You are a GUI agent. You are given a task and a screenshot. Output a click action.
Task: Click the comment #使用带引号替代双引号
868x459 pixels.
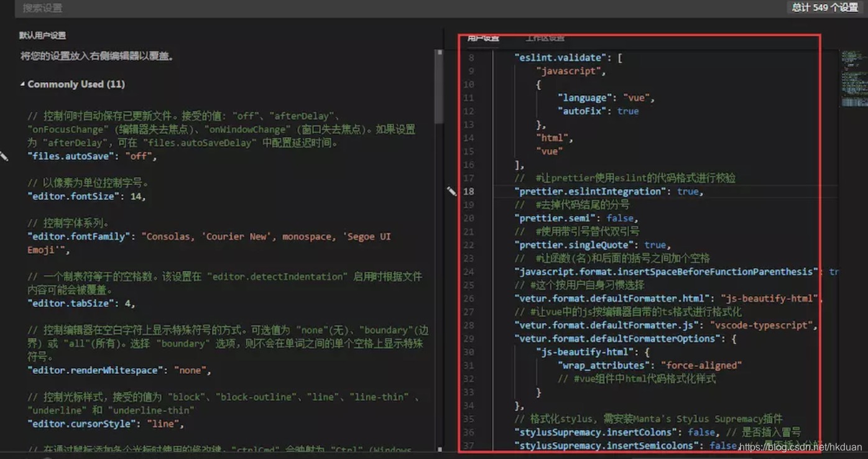(x=577, y=231)
